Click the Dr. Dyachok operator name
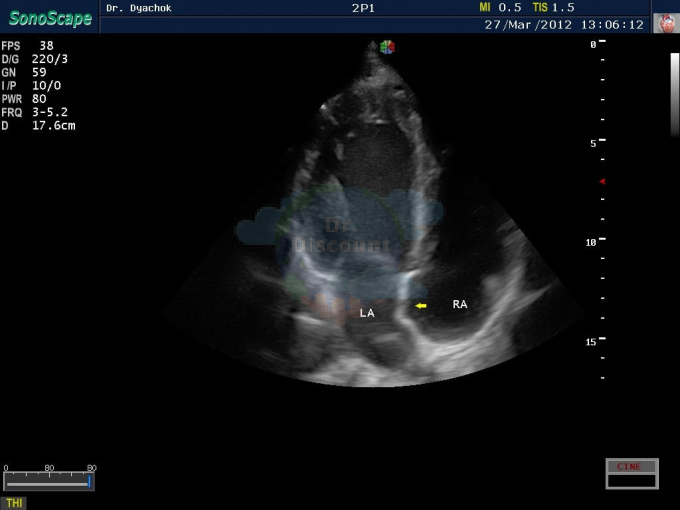 139,8
